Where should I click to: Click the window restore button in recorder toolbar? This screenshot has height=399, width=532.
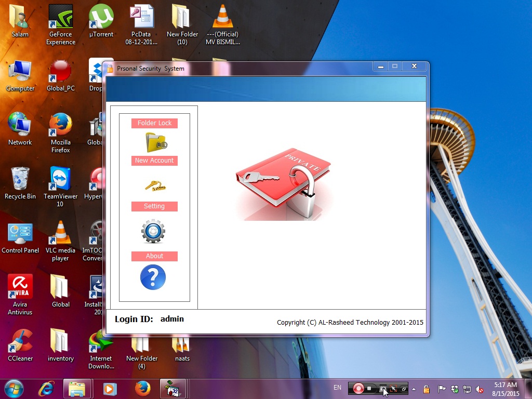[x=404, y=389]
